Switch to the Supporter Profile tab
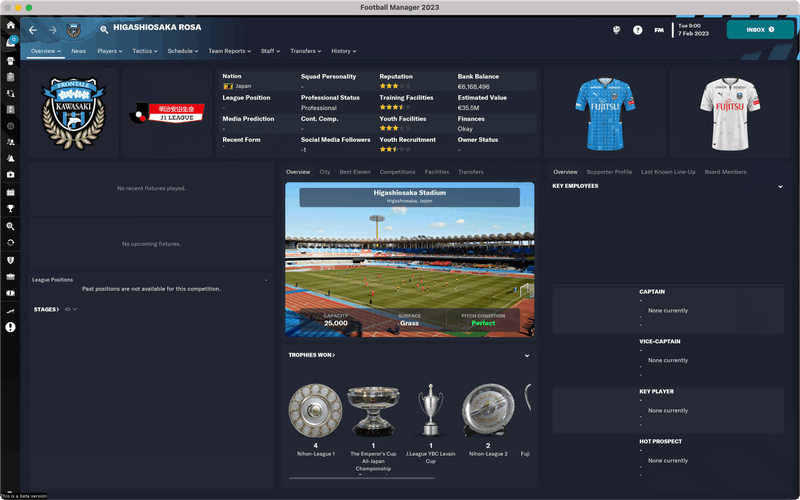Screen dimensions: 800x500 coord(609,172)
